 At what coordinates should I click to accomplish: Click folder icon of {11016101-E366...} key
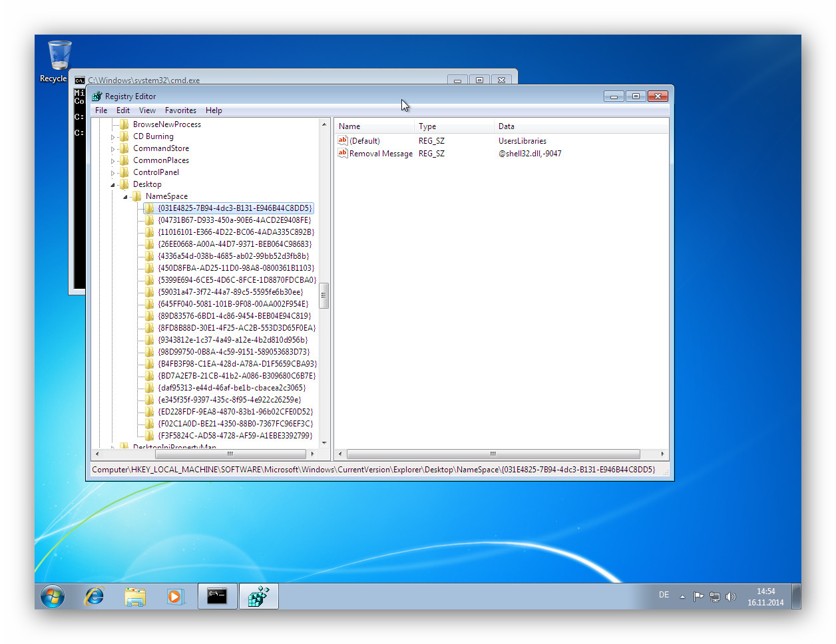point(149,232)
